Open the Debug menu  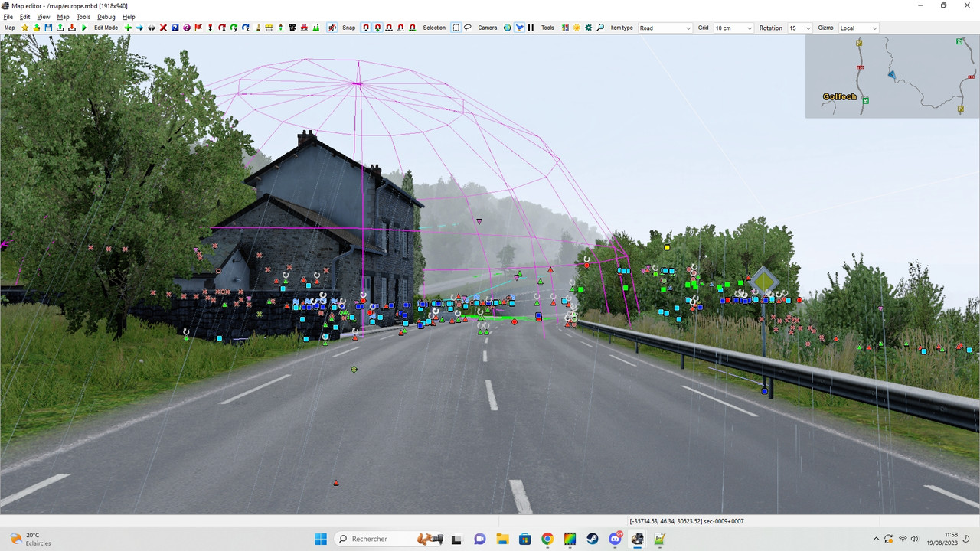pyautogui.click(x=106, y=16)
